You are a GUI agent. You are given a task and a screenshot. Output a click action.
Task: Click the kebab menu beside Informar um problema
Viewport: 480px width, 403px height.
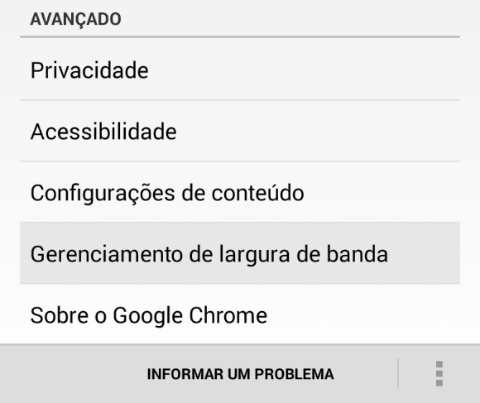(439, 374)
